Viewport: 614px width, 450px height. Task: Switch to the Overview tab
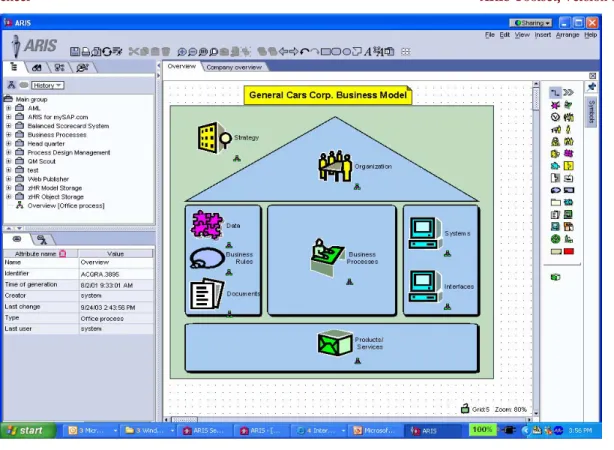click(x=181, y=66)
